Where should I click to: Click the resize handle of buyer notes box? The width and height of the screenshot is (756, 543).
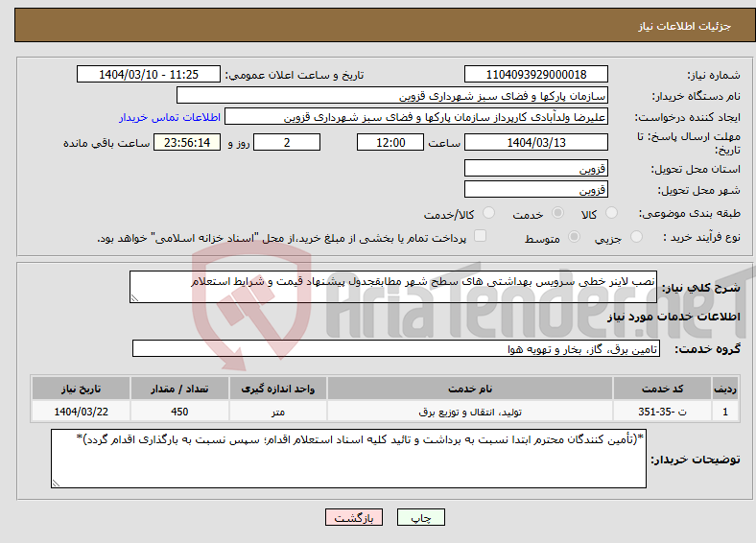coord(56,484)
